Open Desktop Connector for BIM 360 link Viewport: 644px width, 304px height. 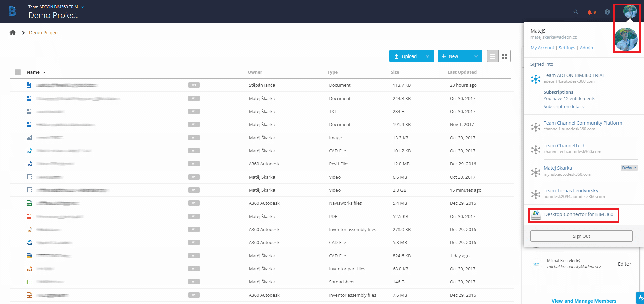tap(579, 214)
